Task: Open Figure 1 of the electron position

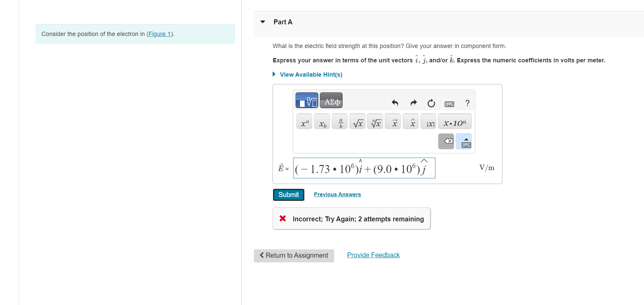Action: coord(159,34)
